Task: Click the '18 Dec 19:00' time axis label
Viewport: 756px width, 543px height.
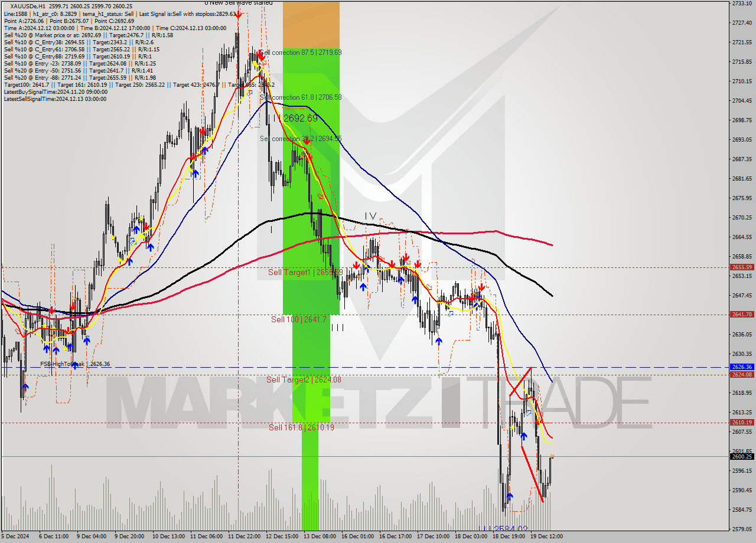Action: tap(509, 537)
